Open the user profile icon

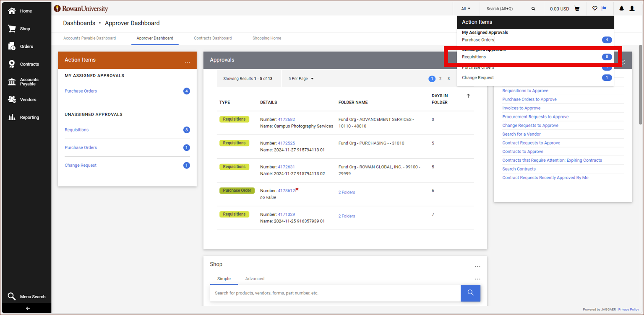632,8
